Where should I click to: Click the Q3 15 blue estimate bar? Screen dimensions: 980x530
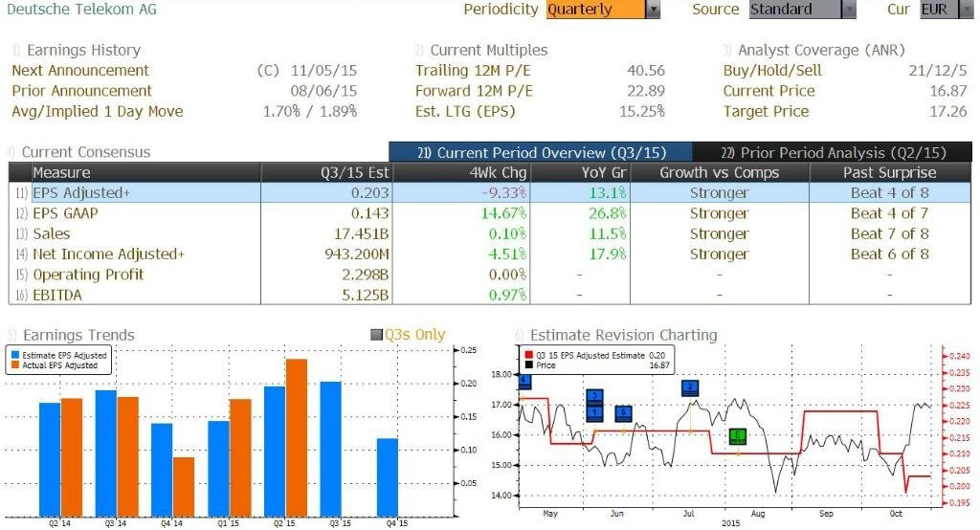tap(330, 449)
